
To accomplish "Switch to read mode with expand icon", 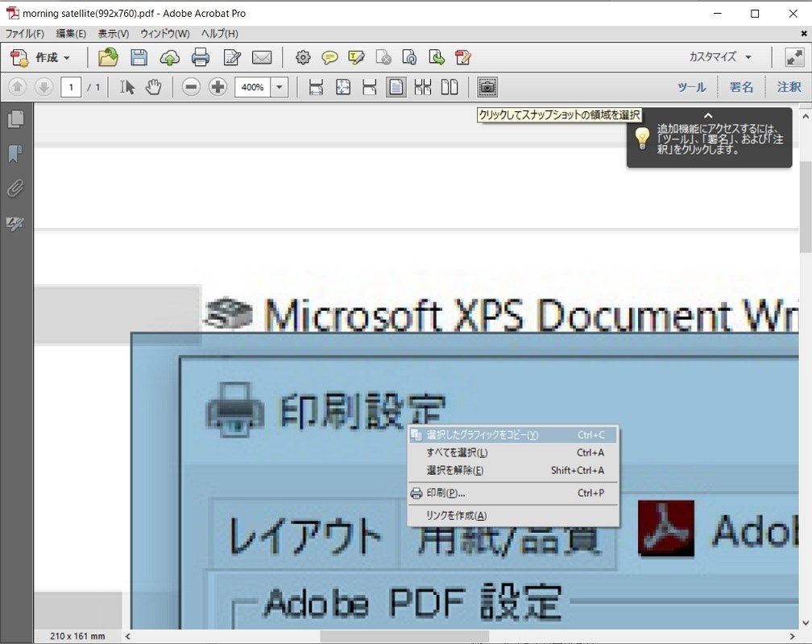I will coord(794,57).
